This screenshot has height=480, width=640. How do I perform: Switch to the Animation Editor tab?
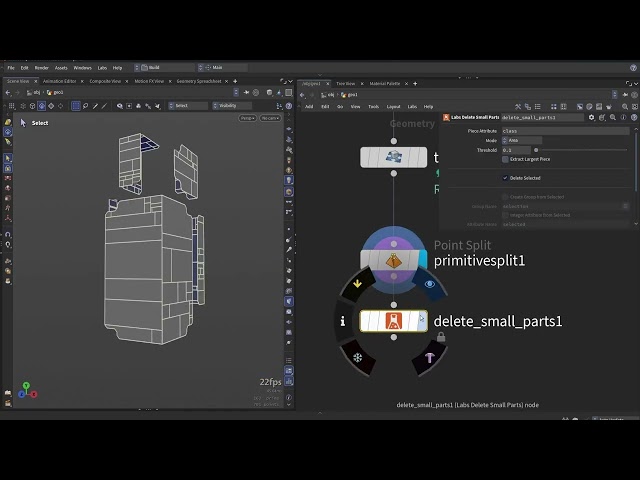[x=60, y=81]
